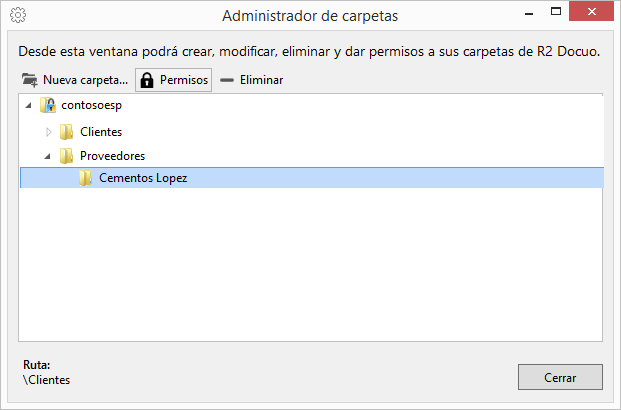
Task: Click the Clientes folder icon
Action: 67,132
